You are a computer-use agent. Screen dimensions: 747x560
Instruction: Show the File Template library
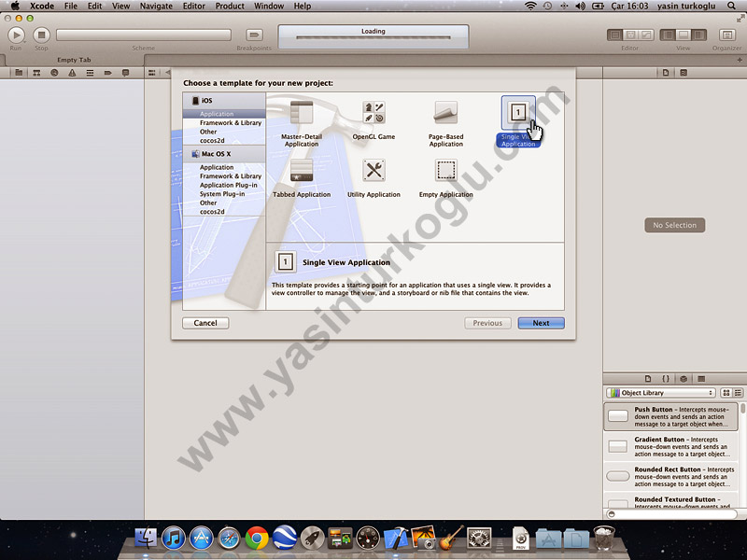(648, 379)
